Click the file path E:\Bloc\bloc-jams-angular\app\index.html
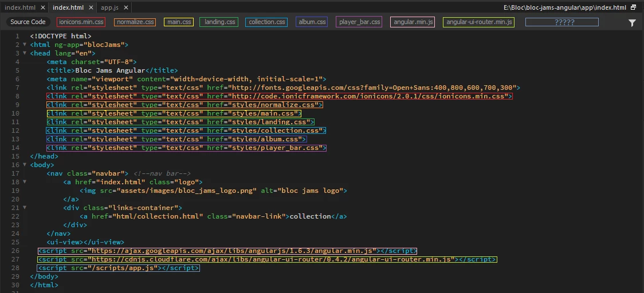Image resolution: width=644 pixels, height=293 pixels. pos(565,7)
